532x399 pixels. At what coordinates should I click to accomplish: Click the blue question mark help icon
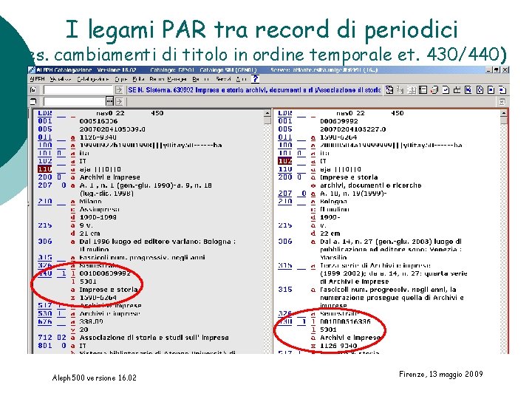pos(255,79)
